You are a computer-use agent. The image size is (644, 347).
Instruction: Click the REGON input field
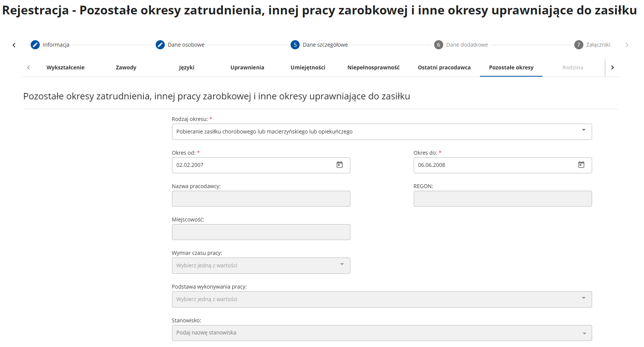click(x=503, y=199)
